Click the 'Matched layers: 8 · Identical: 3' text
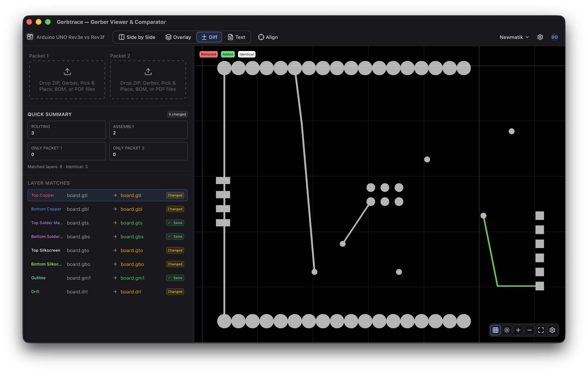 57,167
